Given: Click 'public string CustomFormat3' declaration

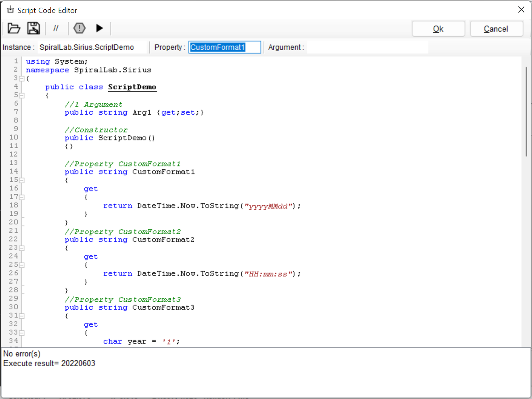Looking at the screenshot, I should 130,307.
